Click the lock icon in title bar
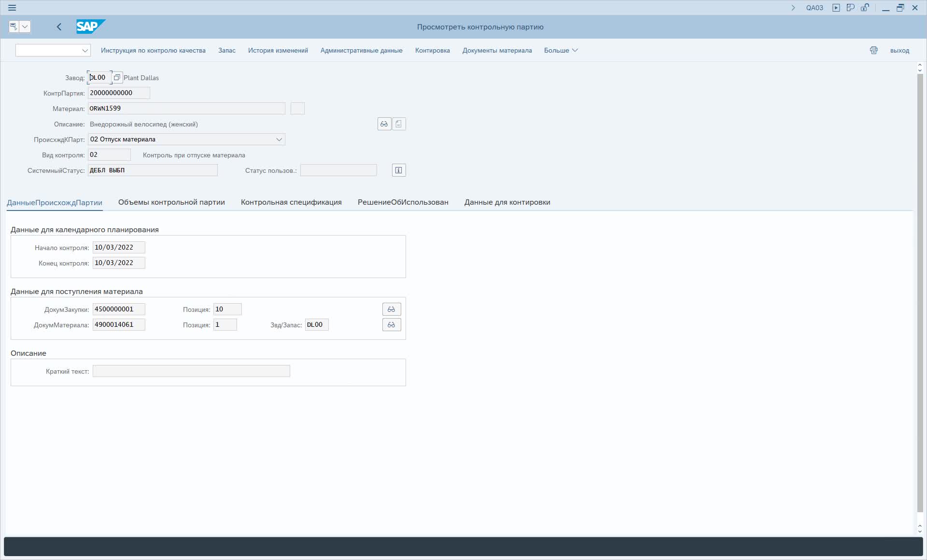The height and width of the screenshot is (560, 927). click(865, 8)
